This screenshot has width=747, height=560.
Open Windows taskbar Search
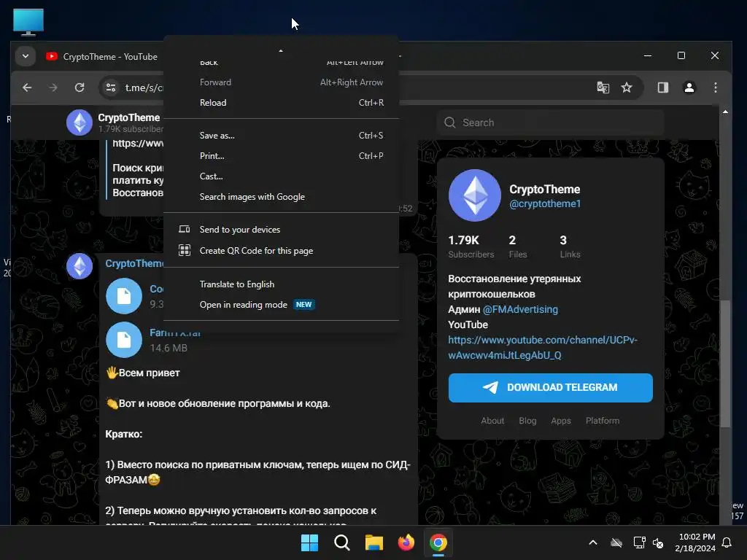341,542
